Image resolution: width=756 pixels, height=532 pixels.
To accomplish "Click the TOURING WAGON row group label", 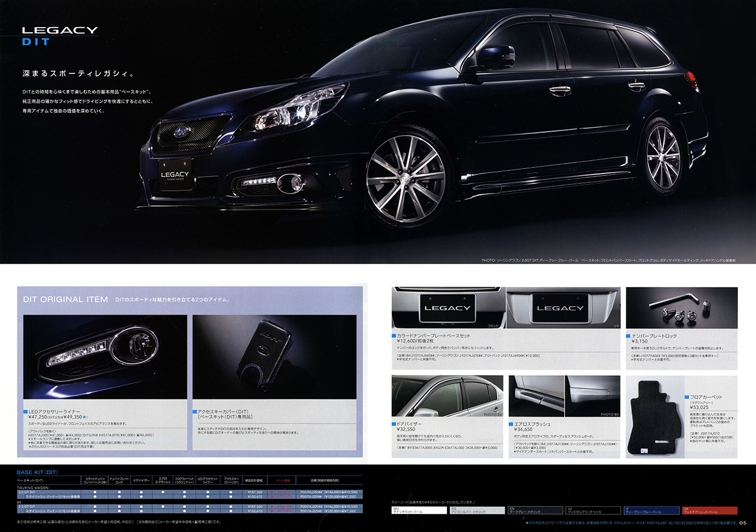I will (x=33, y=487).
